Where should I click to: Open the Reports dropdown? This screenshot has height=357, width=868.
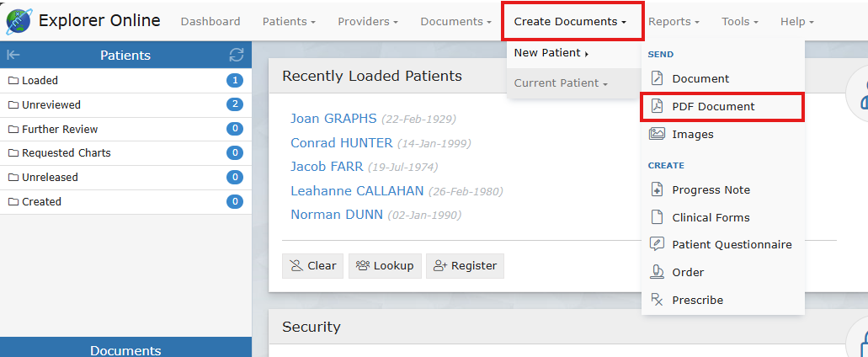tap(674, 22)
